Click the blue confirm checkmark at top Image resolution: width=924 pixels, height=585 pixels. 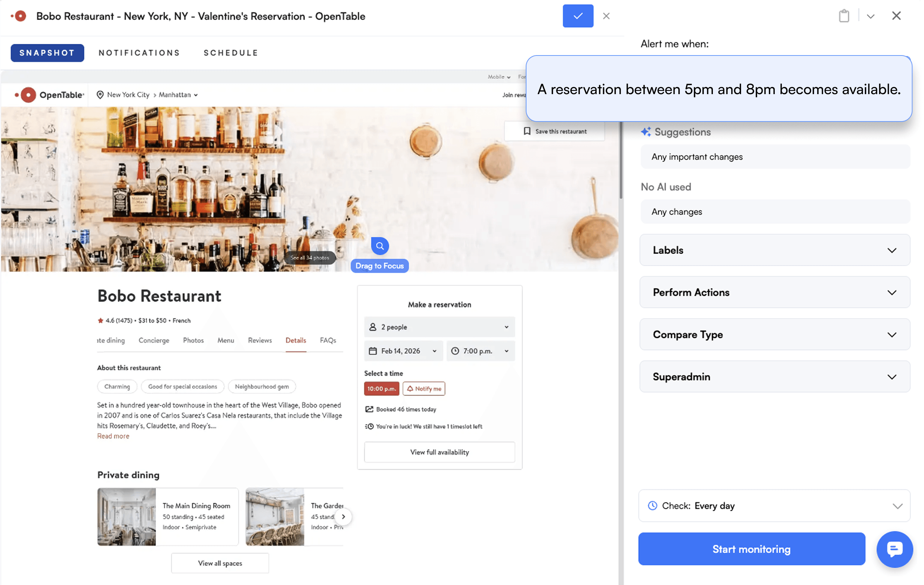coord(577,16)
